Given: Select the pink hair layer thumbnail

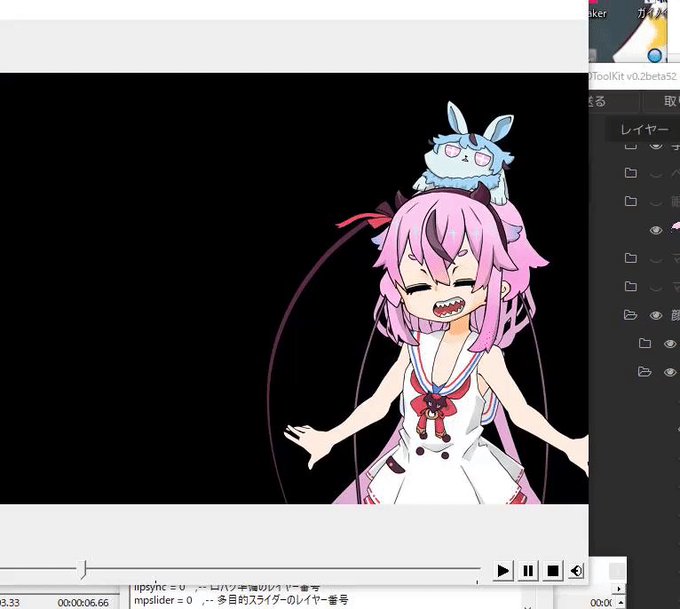Looking at the screenshot, I should pos(675,226).
